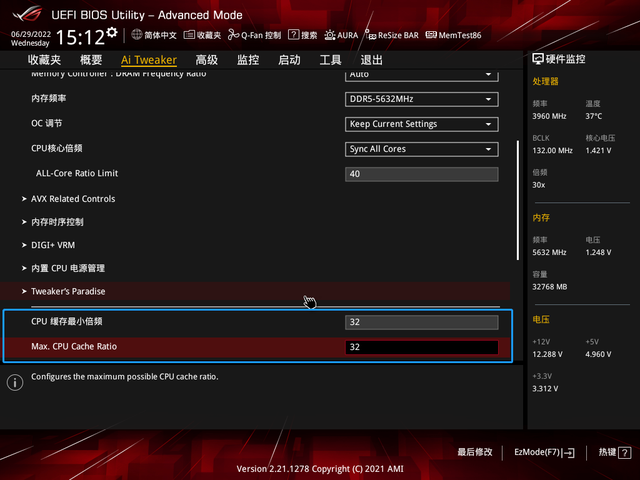This screenshot has height=480, width=640.
Task: Click the 06/29/2022 date text
Action: (31, 34)
